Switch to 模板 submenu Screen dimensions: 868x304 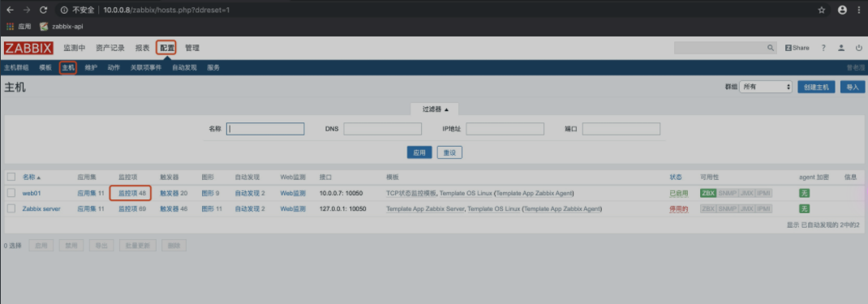click(45, 68)
